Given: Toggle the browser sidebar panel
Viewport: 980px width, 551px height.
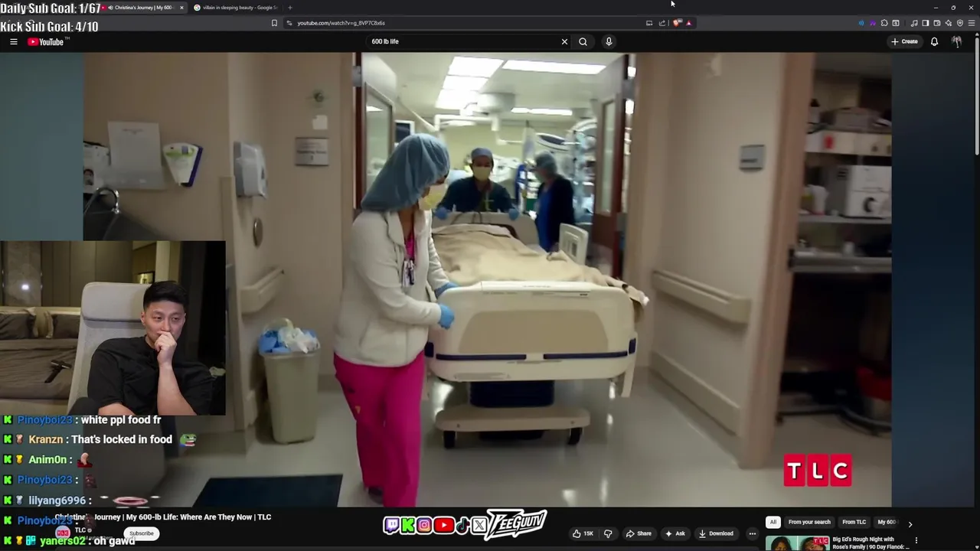Looking at the screenshot, I should tap(925, 23).
